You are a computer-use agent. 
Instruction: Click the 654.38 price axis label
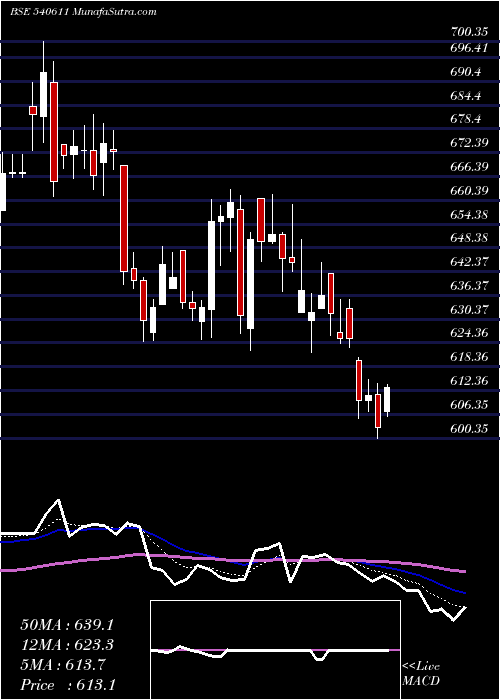(x=469, y=215)
